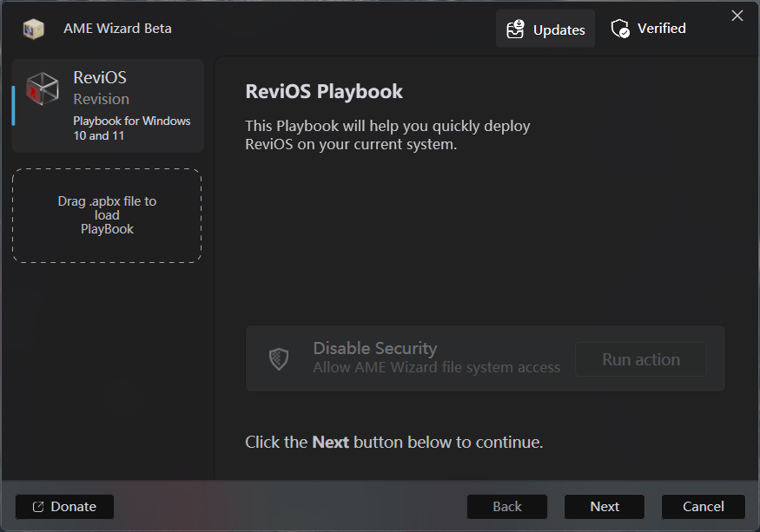This screenshot has width=760, height=532.
Task: Close the AME Wizard window
Action: tap(737, 16)
